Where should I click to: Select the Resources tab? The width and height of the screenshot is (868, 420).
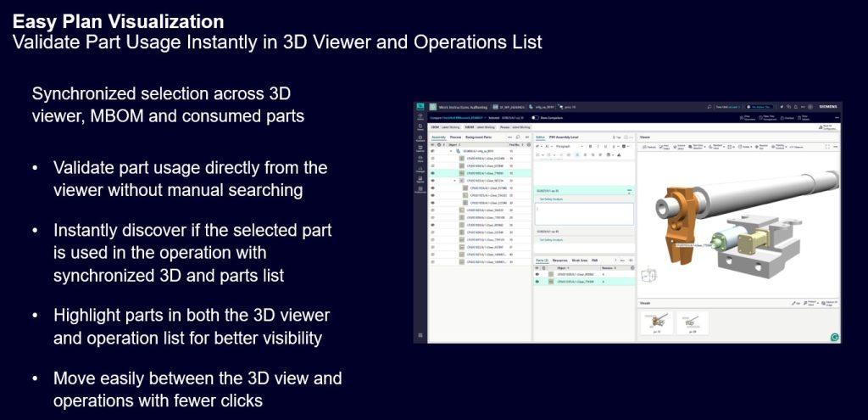pyautogui.click(x=559, y=260)
